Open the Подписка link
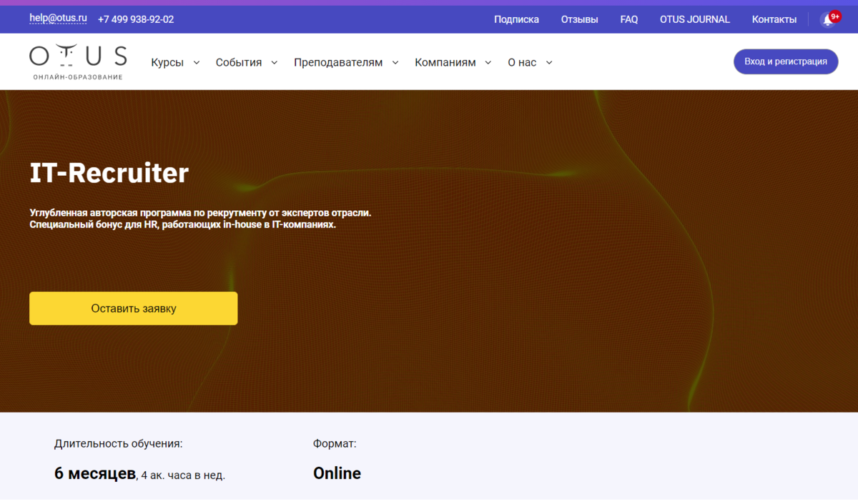This screenshot has height=504, width=858. [x=516, y=19]
